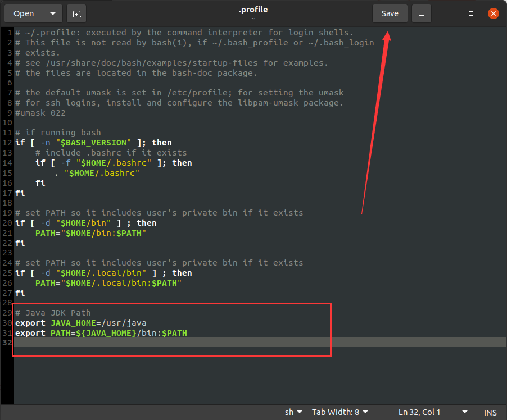Click the 'if [ -f "$HOME/.bashrc" ]' line

click(114, 162)
